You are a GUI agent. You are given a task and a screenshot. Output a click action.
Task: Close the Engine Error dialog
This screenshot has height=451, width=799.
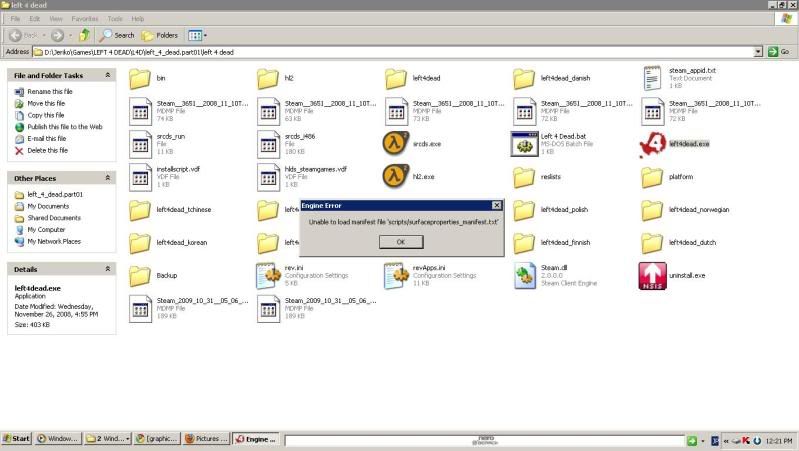point(496,205)
